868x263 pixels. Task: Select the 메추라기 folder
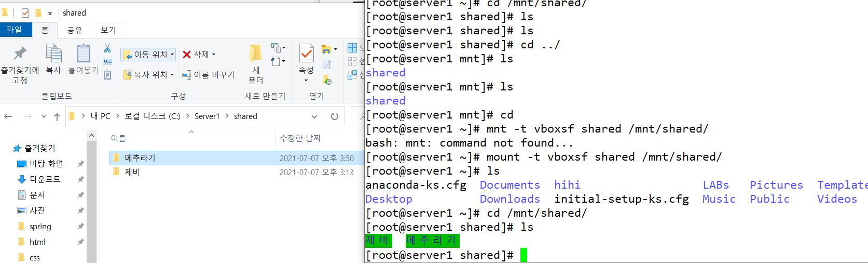pos(237,158)
